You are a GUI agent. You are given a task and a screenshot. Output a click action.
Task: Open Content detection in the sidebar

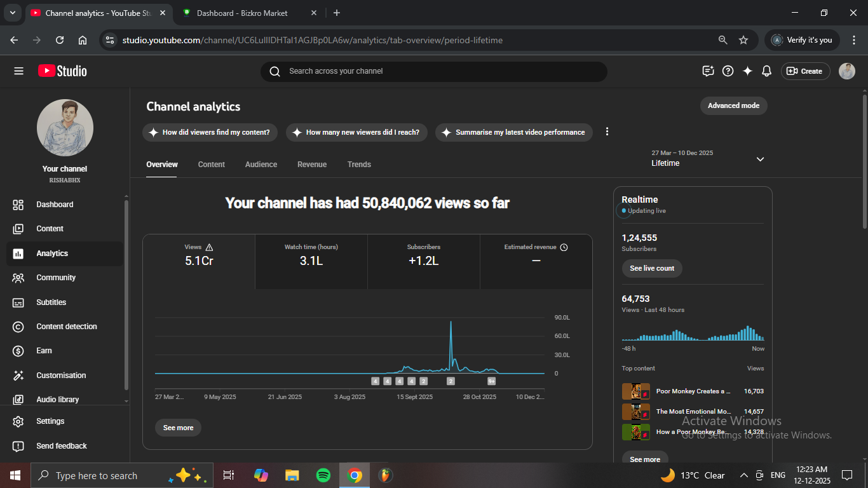tap(66, 327)
